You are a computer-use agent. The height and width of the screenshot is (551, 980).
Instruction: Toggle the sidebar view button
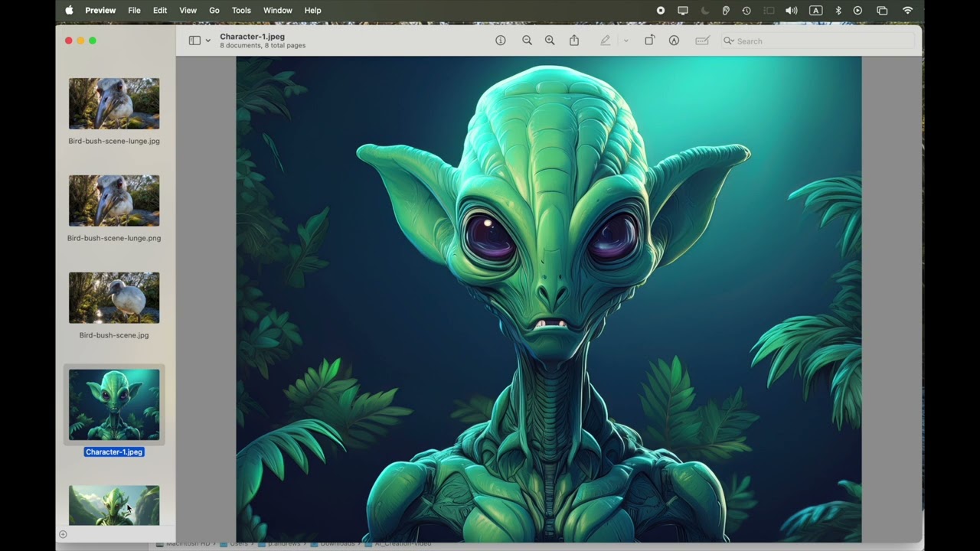click(x=194, y=41)
